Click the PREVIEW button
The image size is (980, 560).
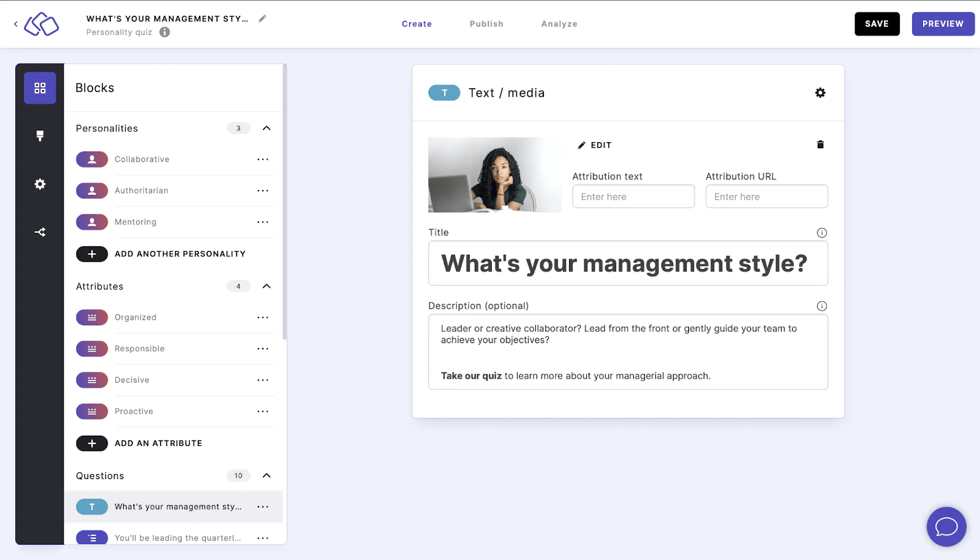coord(943,24)
